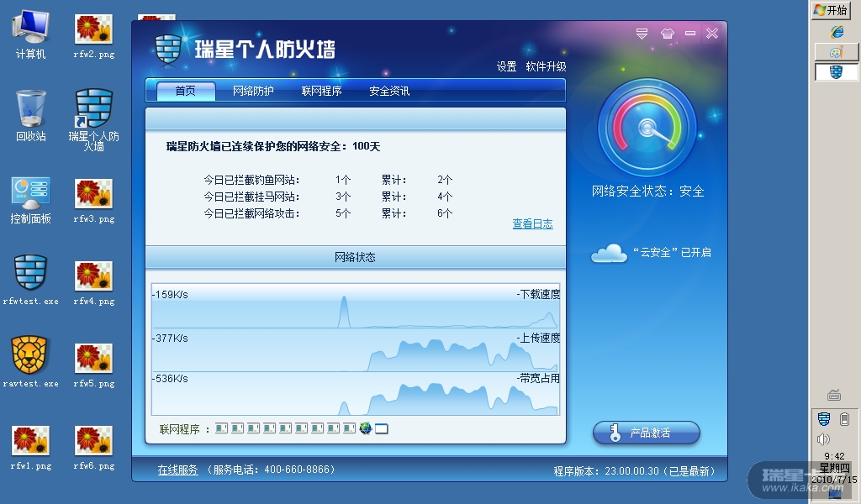Select the rfw1.png file icon
Viewport: 861px width, 504px height.
tap(31, 447)
